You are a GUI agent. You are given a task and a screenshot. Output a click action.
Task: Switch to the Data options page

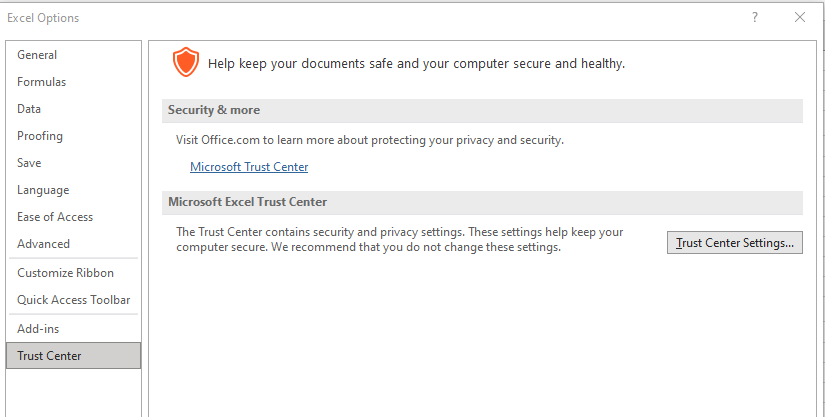coord(29,109)
